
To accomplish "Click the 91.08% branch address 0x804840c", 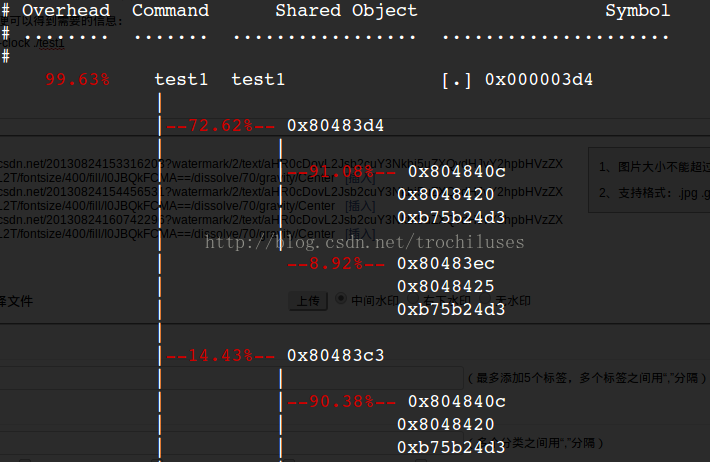I will coord(457,172).
